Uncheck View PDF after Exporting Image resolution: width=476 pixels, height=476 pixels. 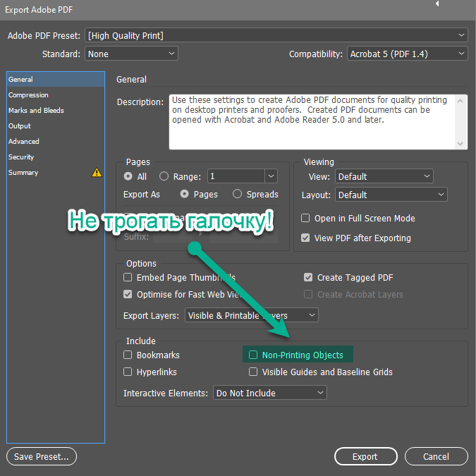click(305, 238)
